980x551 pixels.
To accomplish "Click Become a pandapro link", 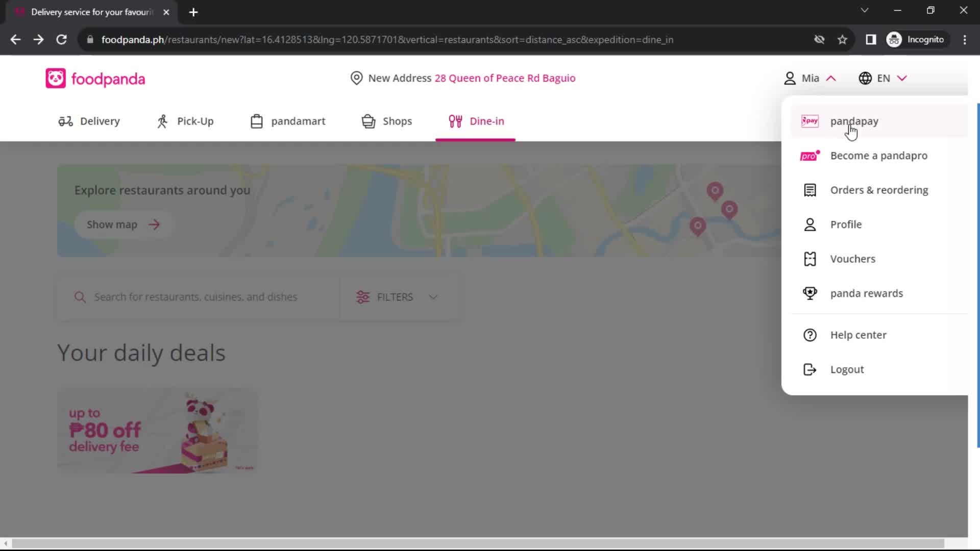I will [x=879, y=156].
